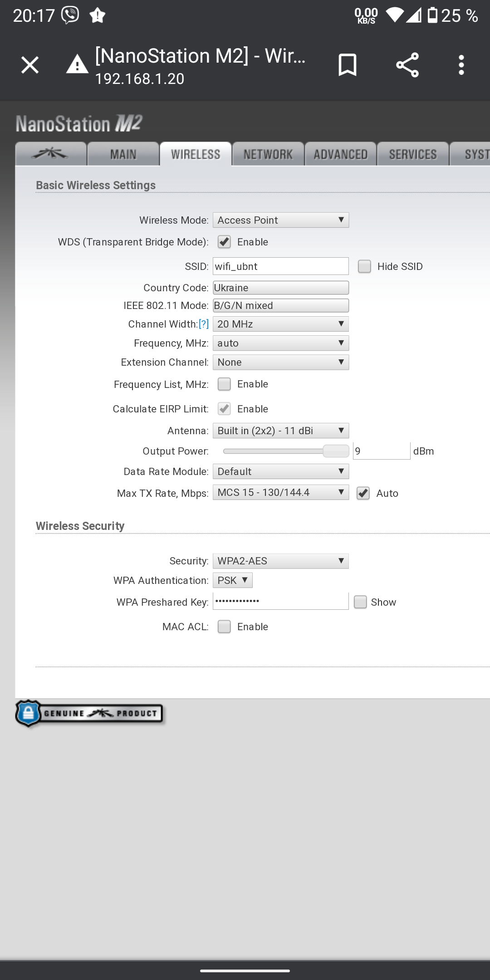Open the Antenna selection dropdown

[x=281, y=431]
